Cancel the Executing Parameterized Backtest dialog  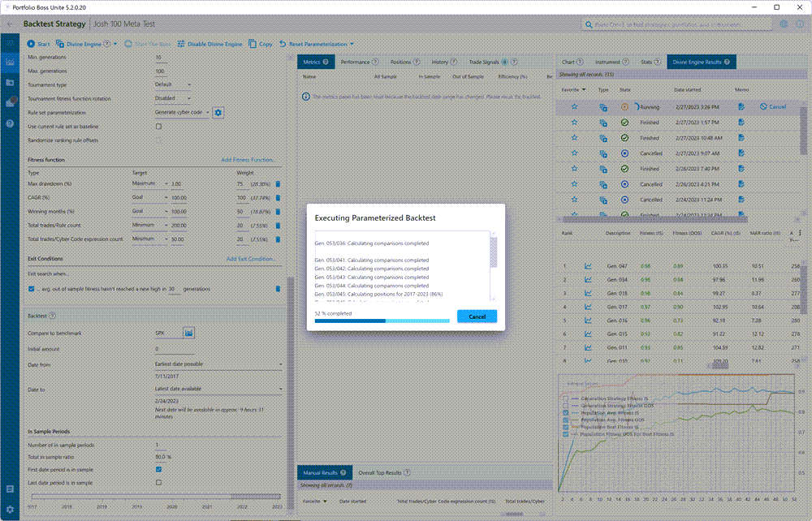(x=477, y=316)
